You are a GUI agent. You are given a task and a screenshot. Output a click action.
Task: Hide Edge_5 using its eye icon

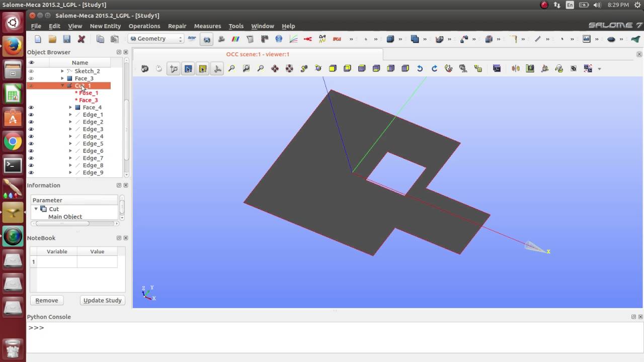pos(31,144)
